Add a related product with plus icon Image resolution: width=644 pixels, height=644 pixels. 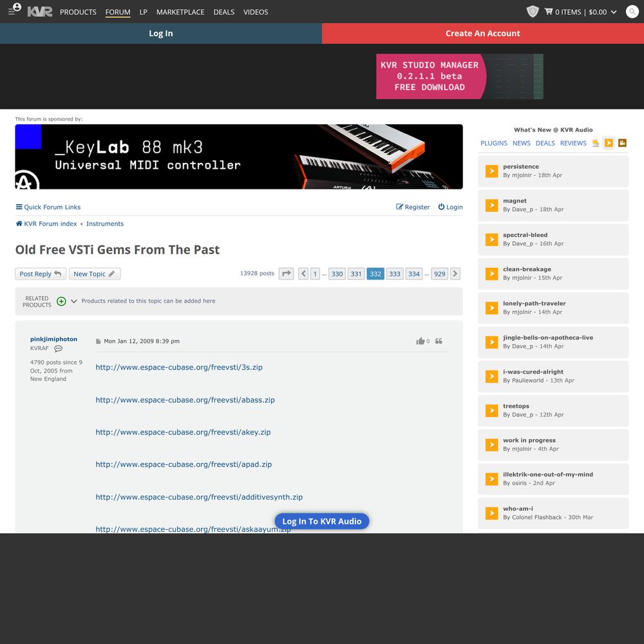click(x=61, y=301)
